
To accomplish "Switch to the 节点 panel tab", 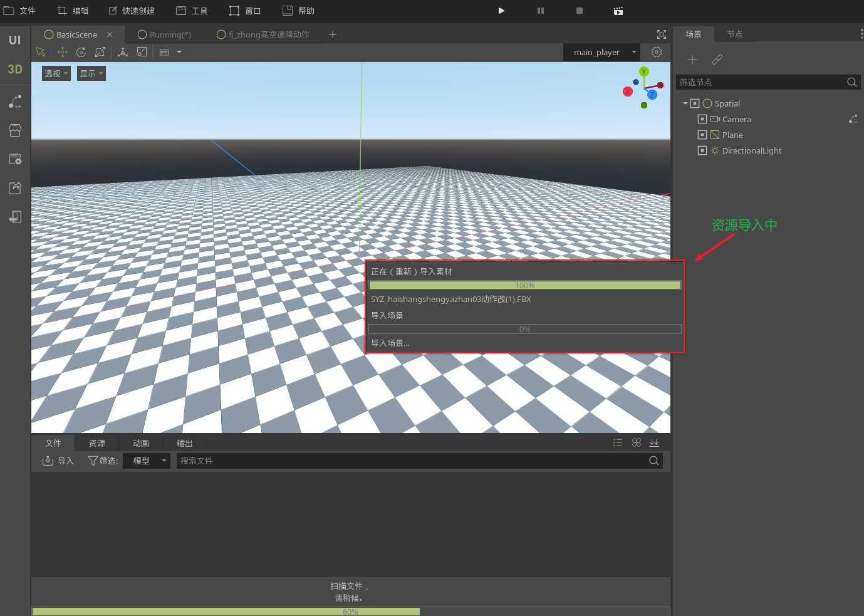I will (x=735, y=34).
